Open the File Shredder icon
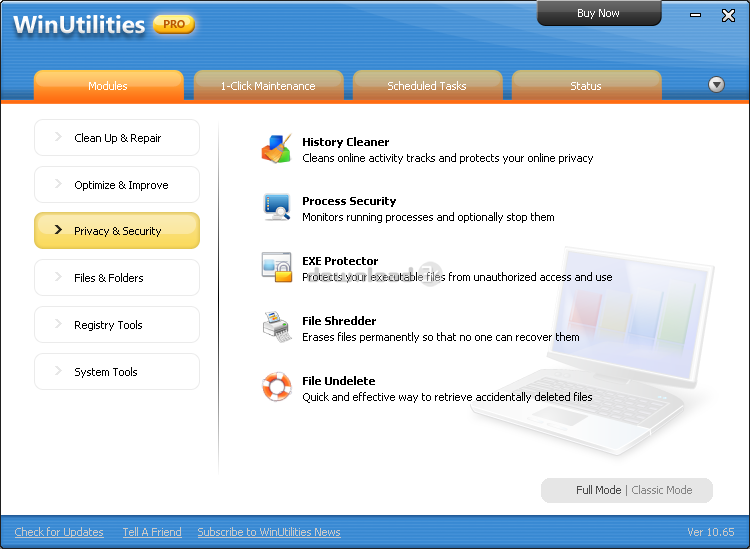The width and height of the screenshot is (750, 549). [276, 327]
